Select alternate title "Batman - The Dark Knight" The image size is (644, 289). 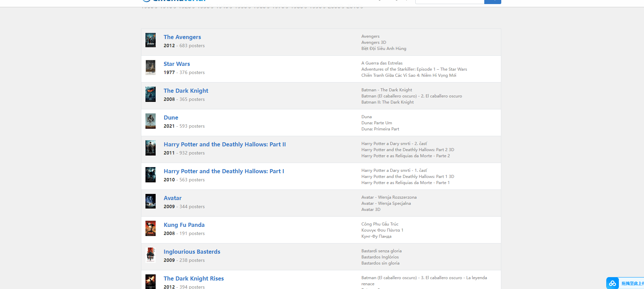coord(387,90)
